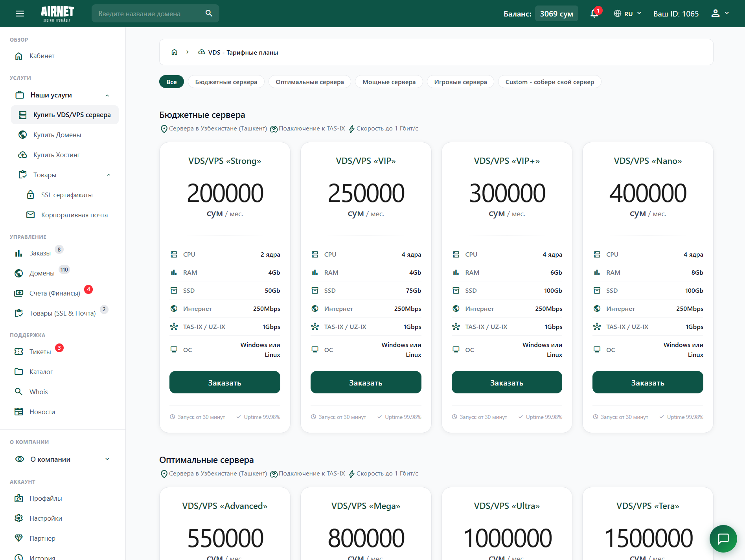Select the Бюджетные сервера filter tab
Screen dimensions: 745x560
226,82
